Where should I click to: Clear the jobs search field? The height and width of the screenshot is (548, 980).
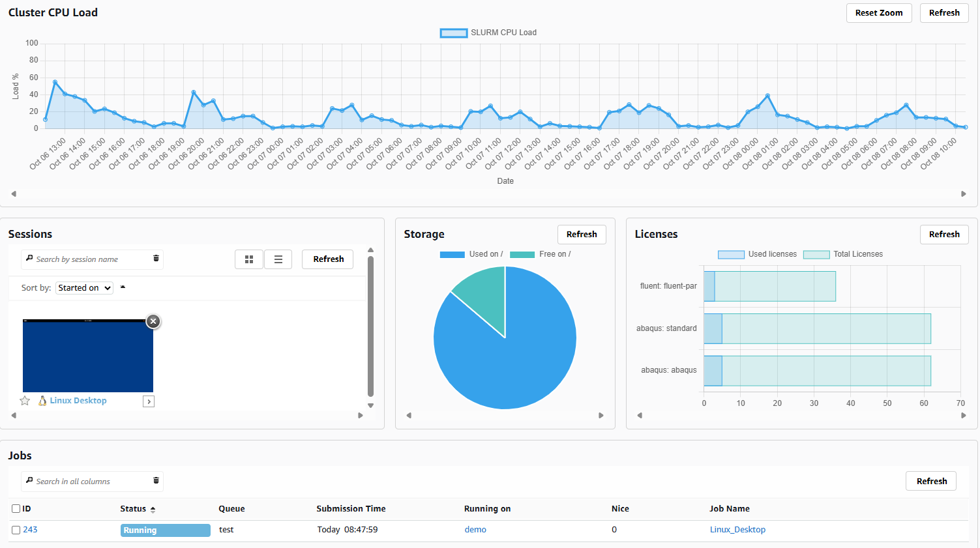click(156, 481)
